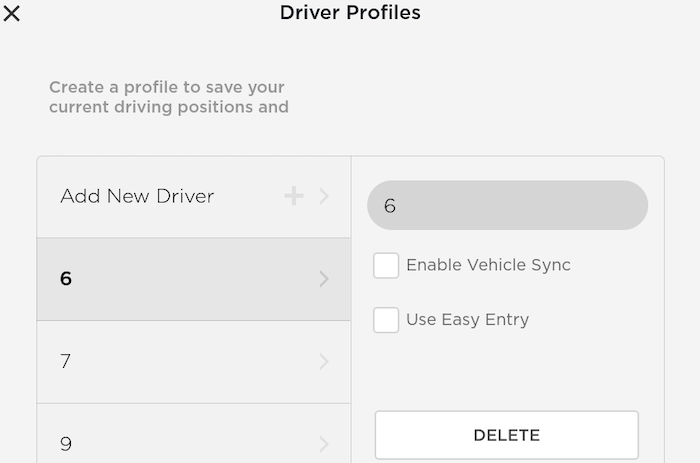The height and width of the screenshot is (463, 700).
Task: Click the plus icon for new driver
Action: 294,196
